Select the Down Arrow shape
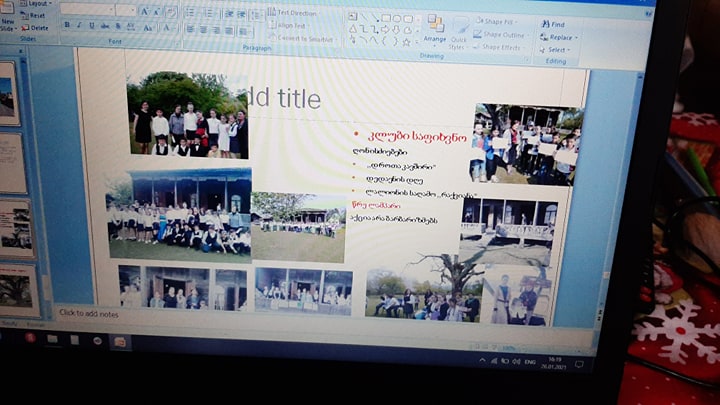This screenshot has width=720, height=405. tap(396, 30)
